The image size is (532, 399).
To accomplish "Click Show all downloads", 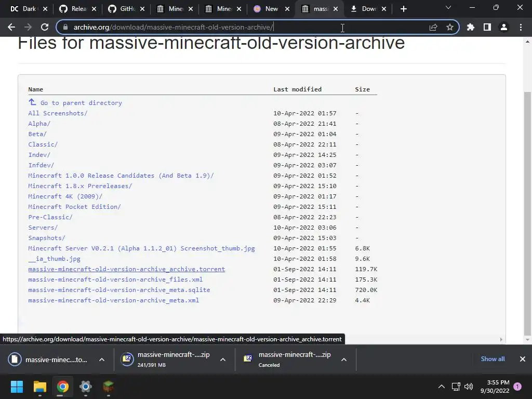I will [493, 359].
